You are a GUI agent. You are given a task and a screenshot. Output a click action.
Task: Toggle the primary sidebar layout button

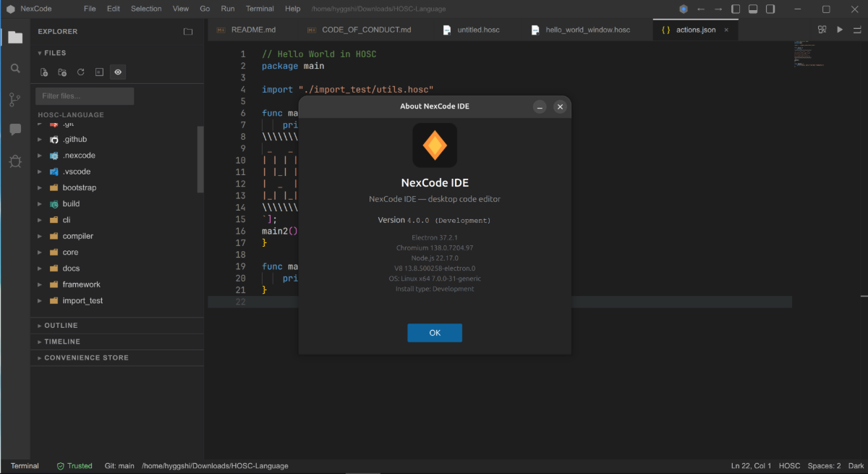(736, 9)
